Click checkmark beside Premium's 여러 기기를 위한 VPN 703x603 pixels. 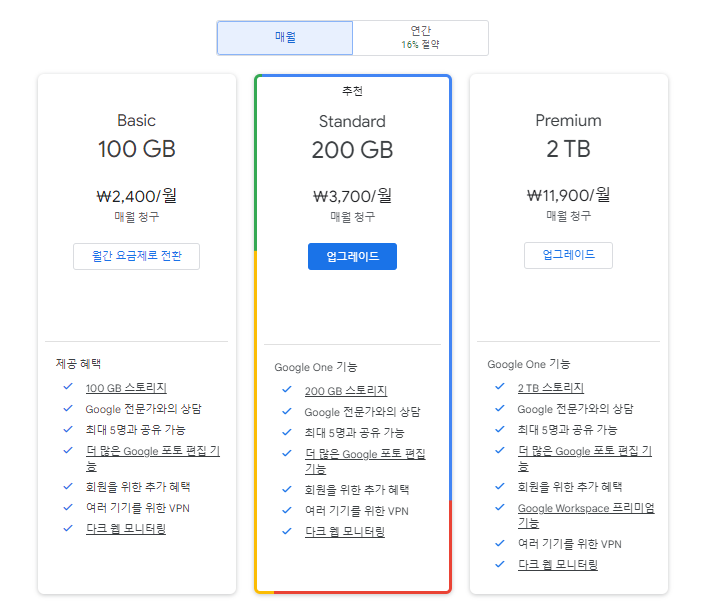point(500,543)
